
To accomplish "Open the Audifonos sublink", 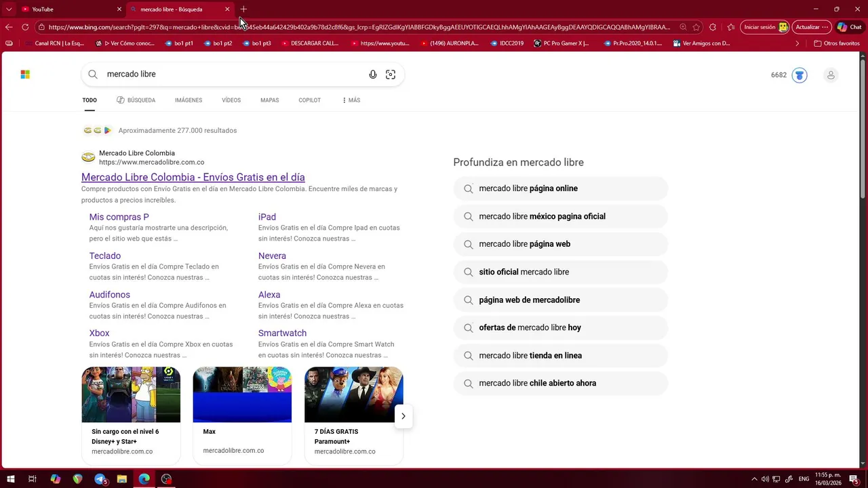I will (x=110, y=295).
